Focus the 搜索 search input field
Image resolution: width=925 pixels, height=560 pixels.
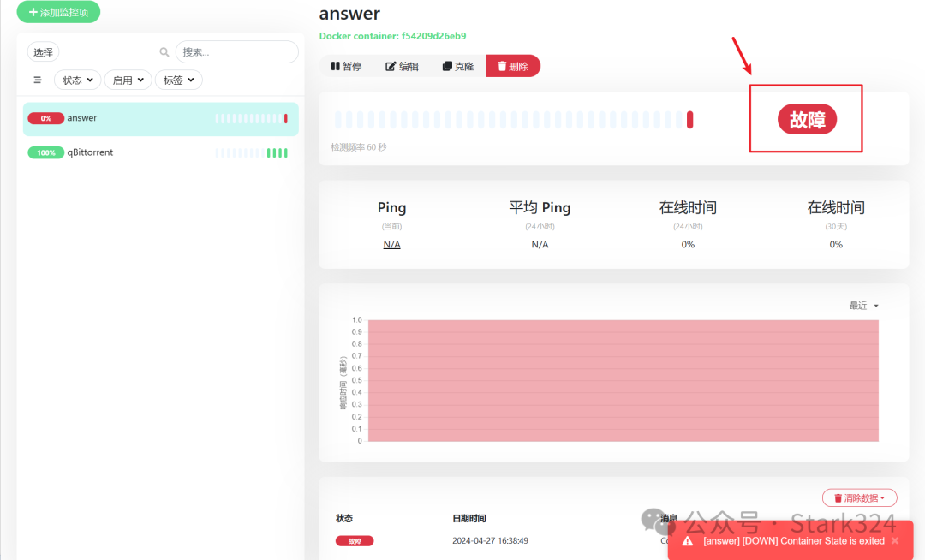(236, 52)
